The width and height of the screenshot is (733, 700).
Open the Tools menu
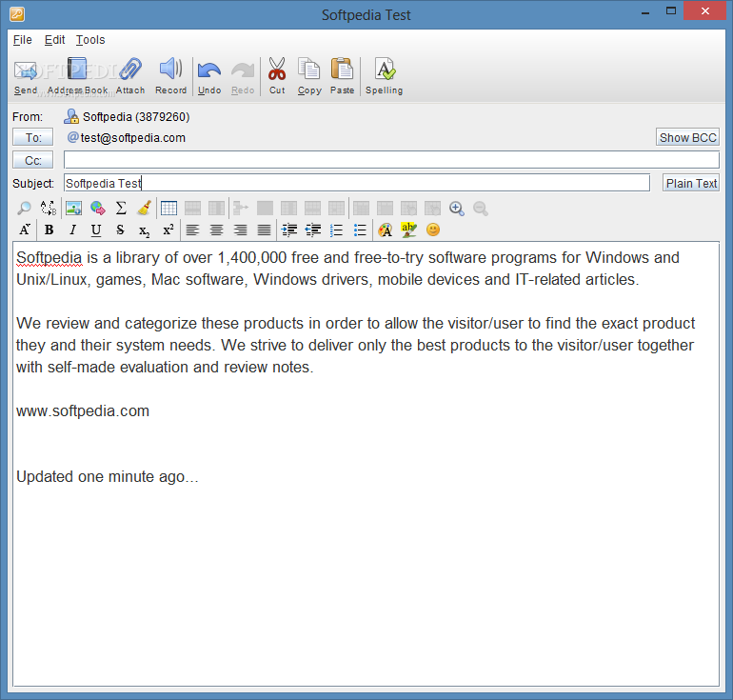pyautogui.click(x=90, y=40)
